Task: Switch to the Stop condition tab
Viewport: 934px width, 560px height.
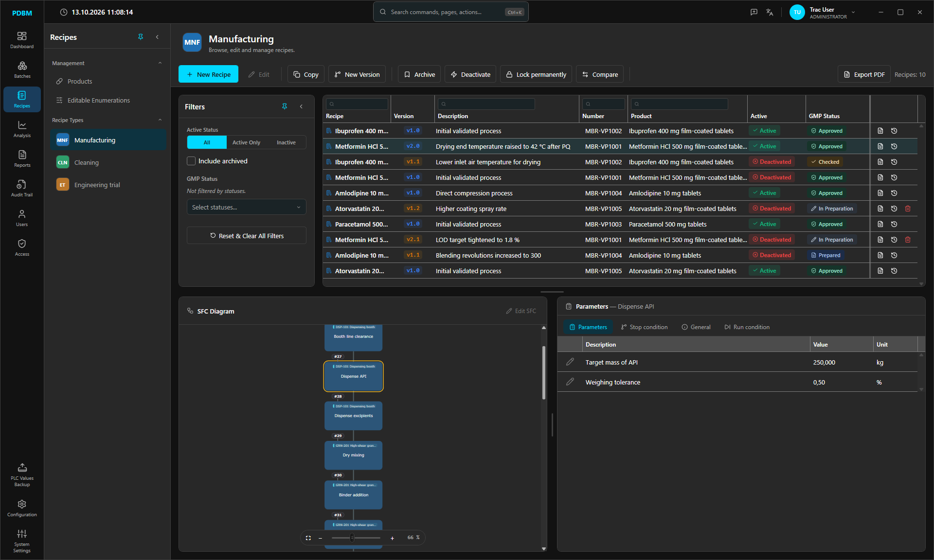Action: [x=644, y=327]
